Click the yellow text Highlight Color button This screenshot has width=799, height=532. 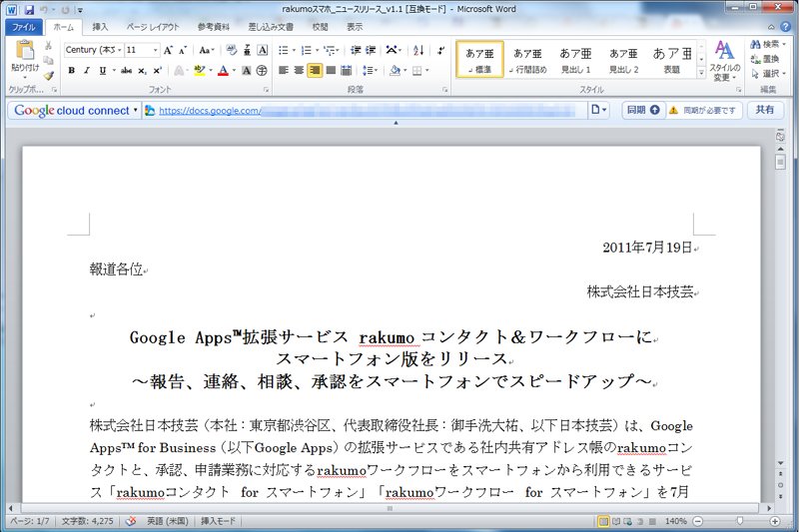(199, 71)
